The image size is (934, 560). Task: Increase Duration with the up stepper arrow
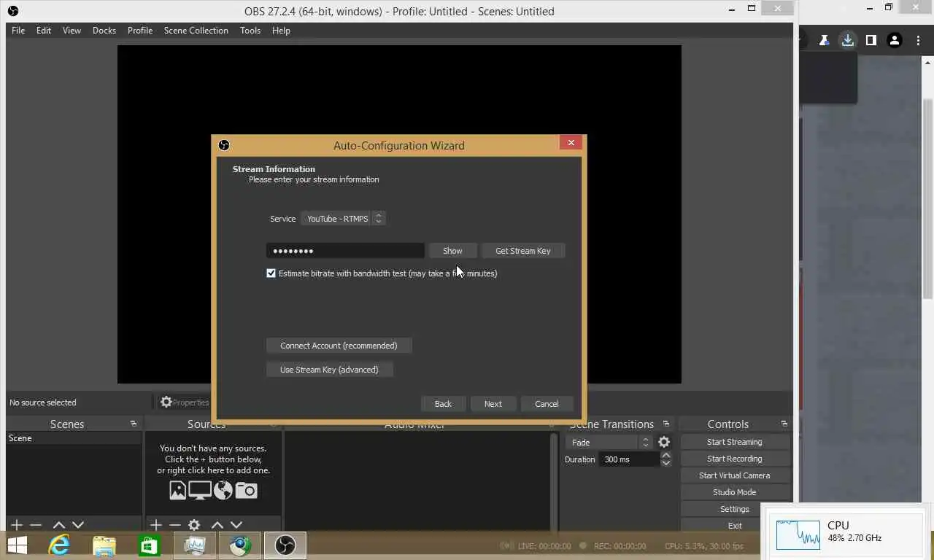pos(665,455)
